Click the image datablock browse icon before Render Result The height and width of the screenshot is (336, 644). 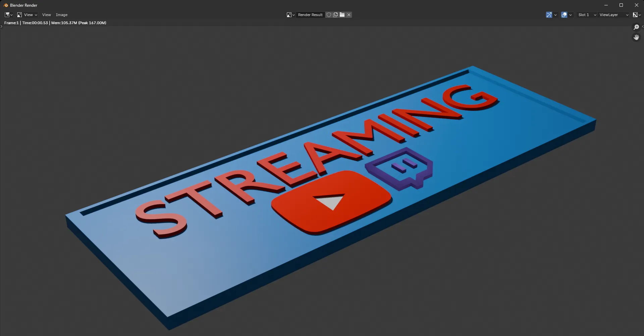coord(289,14)
